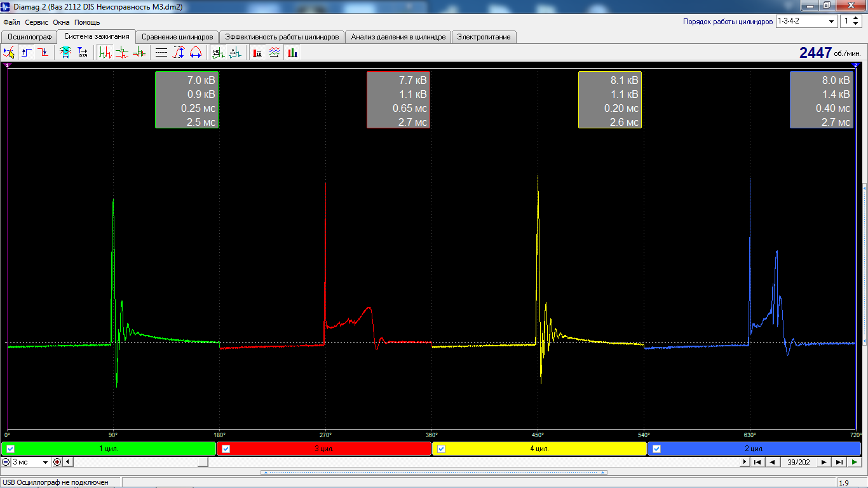Click the Порядок работы цилиндров label

pos(728,22)
